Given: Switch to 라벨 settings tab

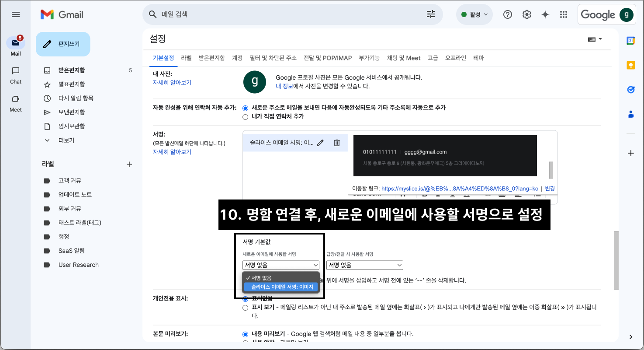Looking at the screenshot, I should (186, 58).
